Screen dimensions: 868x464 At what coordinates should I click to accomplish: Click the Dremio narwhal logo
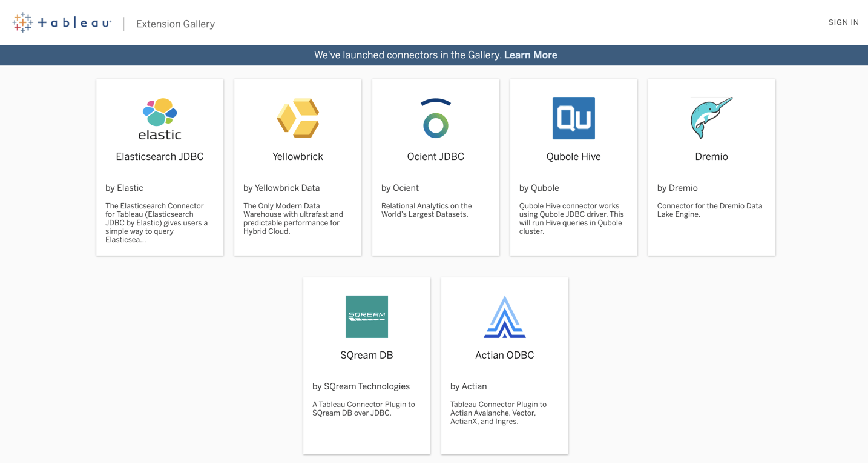point(711,118)
